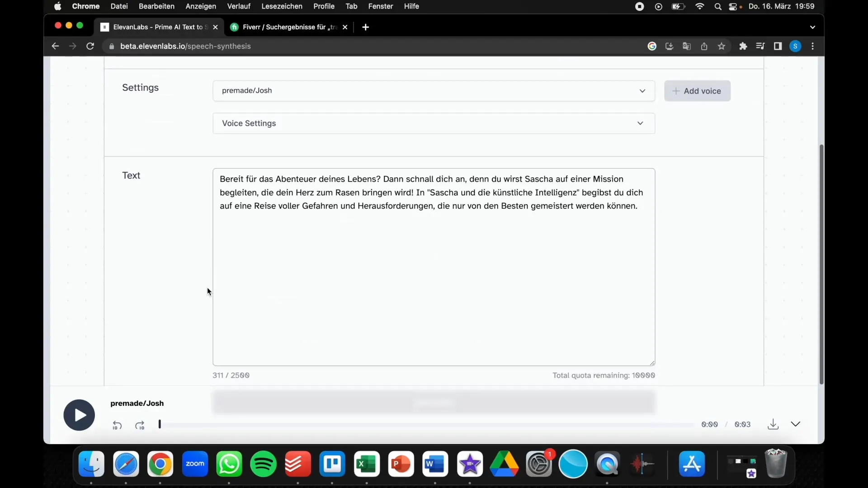Skip back ten seconds in audio player
This screenshot has height=488, width=868.
point(117,425)
